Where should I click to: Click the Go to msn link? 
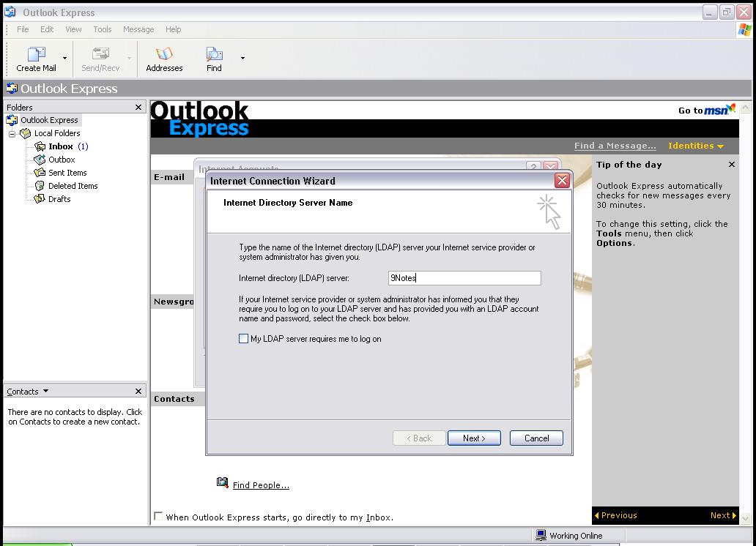706,110
